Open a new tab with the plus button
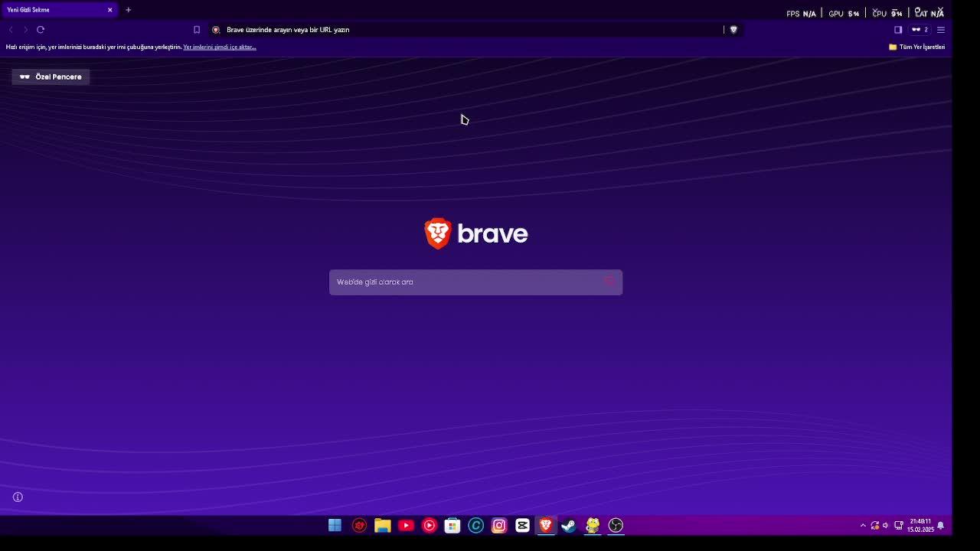Viewport: 980px width, 551px height. pyautogui.click(x=128, y=10)
